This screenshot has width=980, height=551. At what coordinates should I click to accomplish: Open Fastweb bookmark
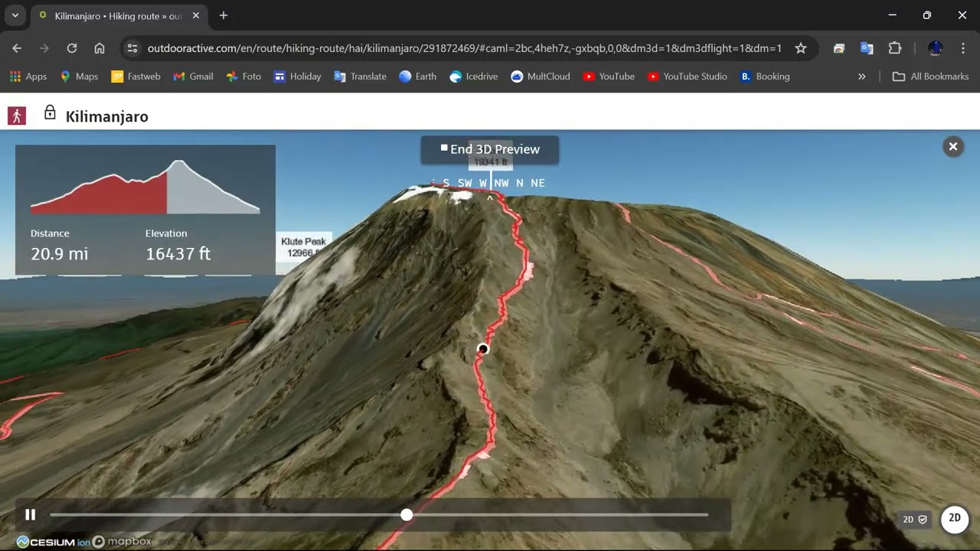coord(136,77)
